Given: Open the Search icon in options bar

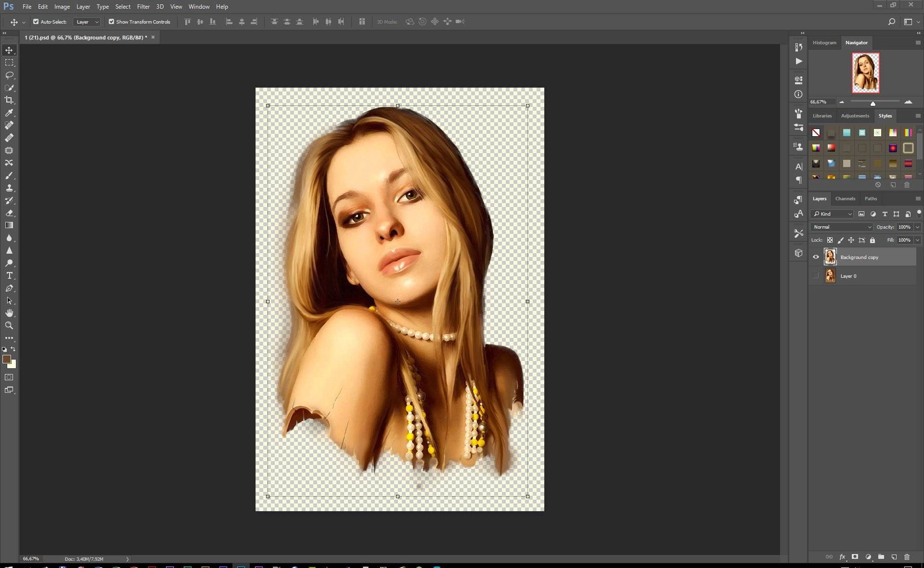Looking at the screenshot, I should [x=891, y=22].
